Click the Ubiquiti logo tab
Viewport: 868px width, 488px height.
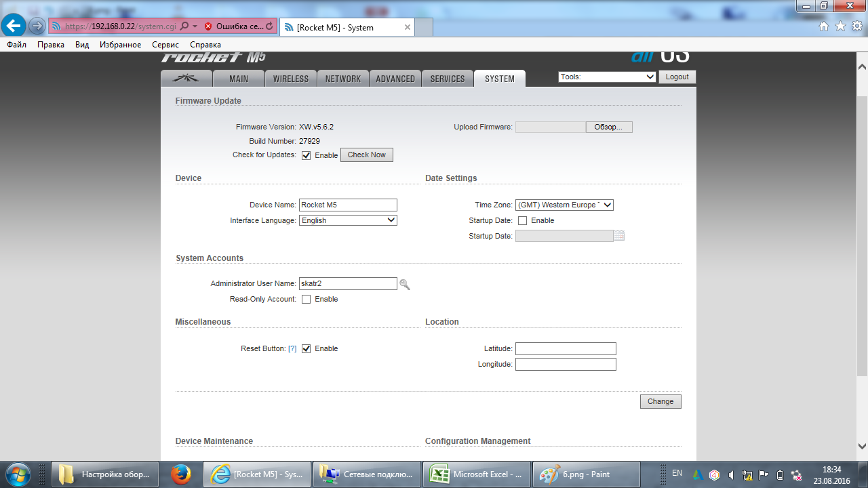tap(186, 79)
